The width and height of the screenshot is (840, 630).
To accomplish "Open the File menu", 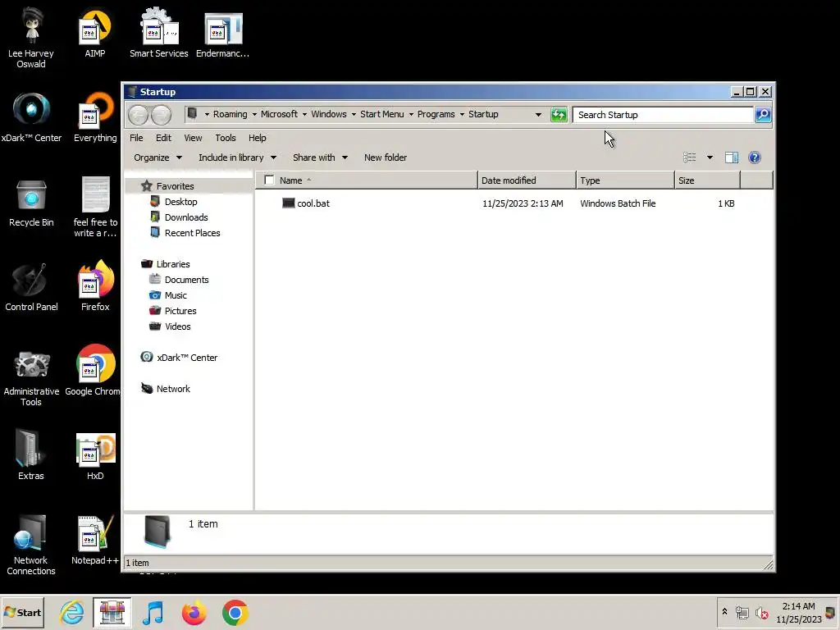I will click(137, 138).
